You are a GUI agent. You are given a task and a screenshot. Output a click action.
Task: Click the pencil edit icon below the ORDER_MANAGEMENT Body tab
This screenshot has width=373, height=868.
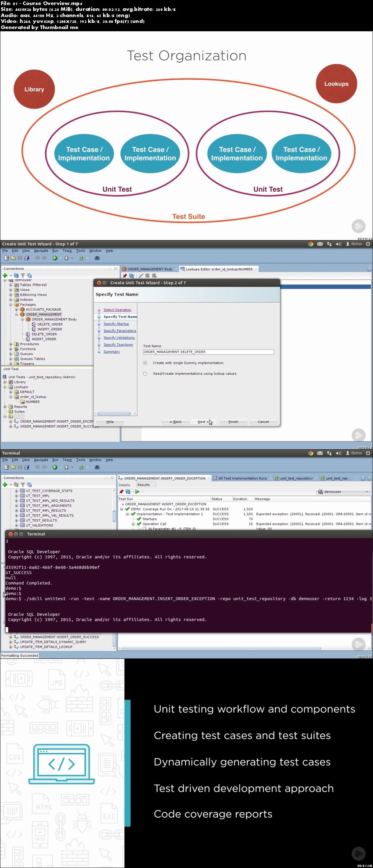click(141, 276)
